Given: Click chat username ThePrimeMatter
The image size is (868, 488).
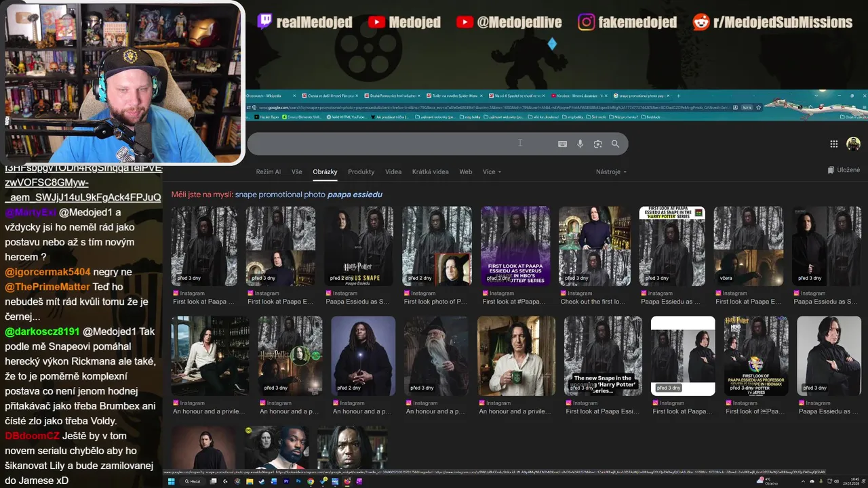Looking at the screenshot, I should (x=47, y=287).
